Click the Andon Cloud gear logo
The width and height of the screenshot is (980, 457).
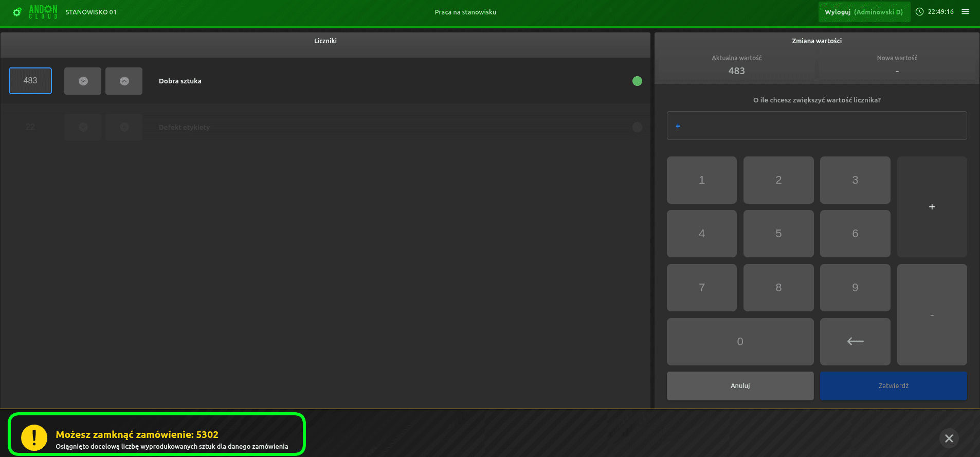pos(17,12)
